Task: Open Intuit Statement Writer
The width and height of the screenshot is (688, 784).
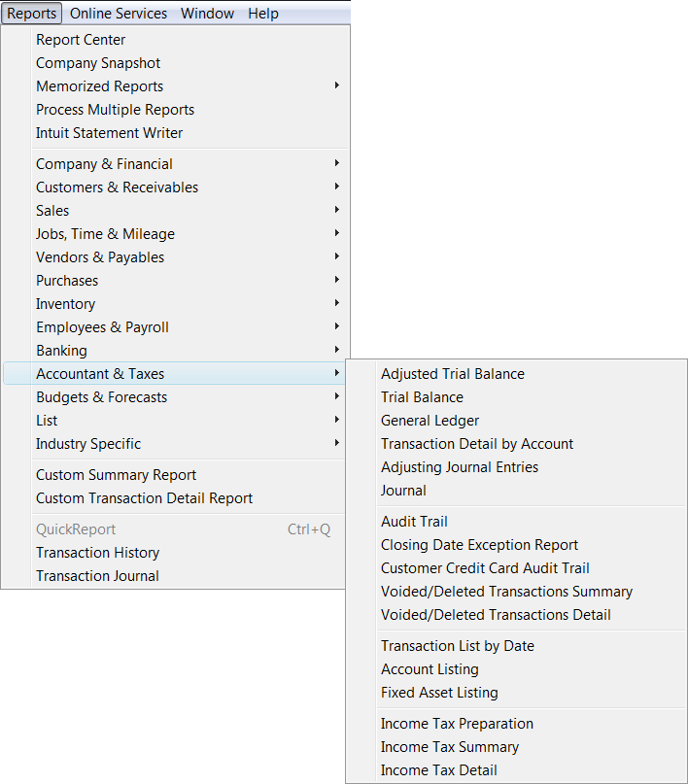Action: pos(109,133)
